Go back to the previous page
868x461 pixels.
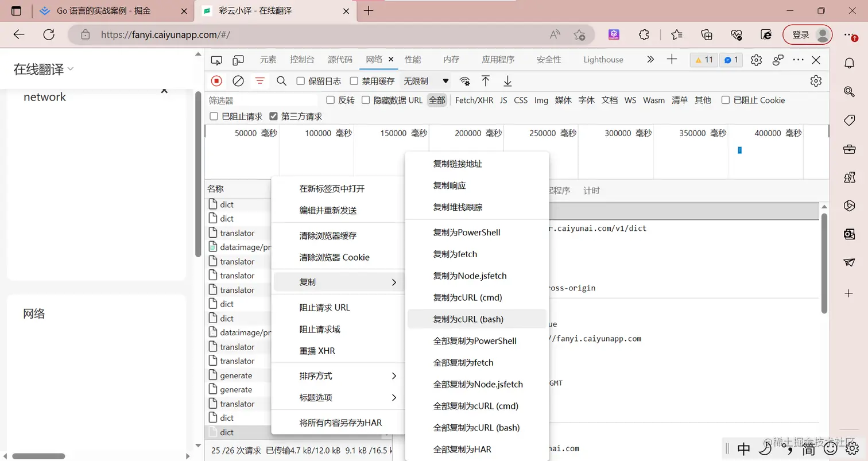(x=19, y=34)
